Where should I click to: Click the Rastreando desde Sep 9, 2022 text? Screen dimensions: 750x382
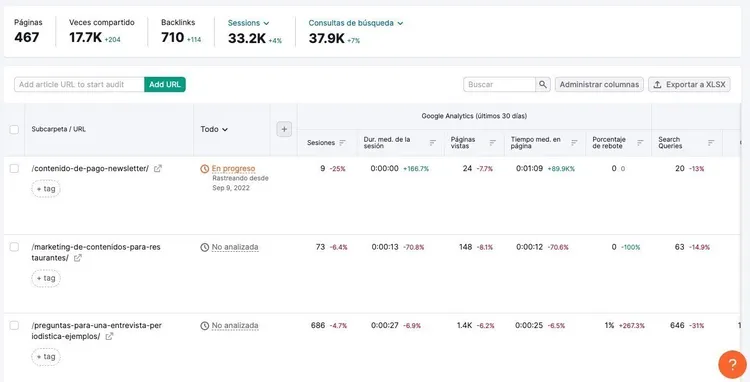[x=241, y=183]
